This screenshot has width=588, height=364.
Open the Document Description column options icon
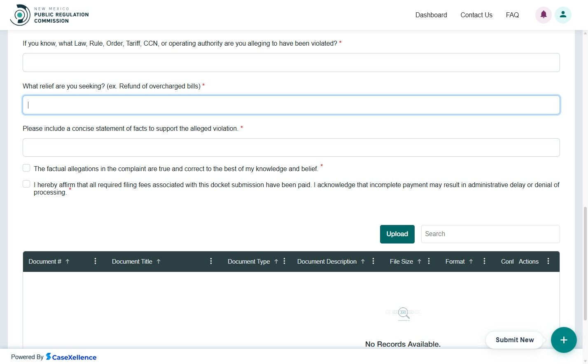click(x=373, y=261)
